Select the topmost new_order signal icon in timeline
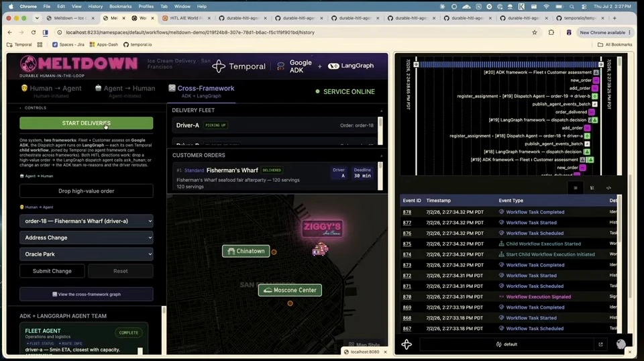The width and height of the screenshot is (644, 361). [596, 81]
